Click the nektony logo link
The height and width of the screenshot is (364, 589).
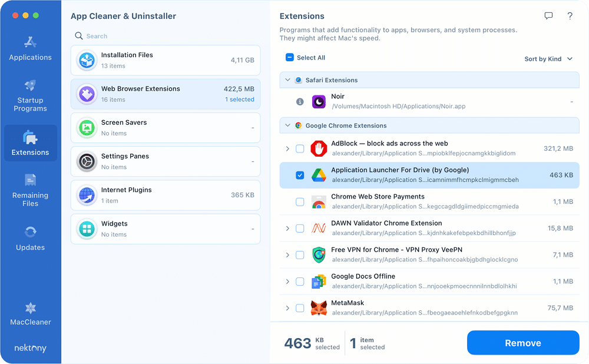30,348
